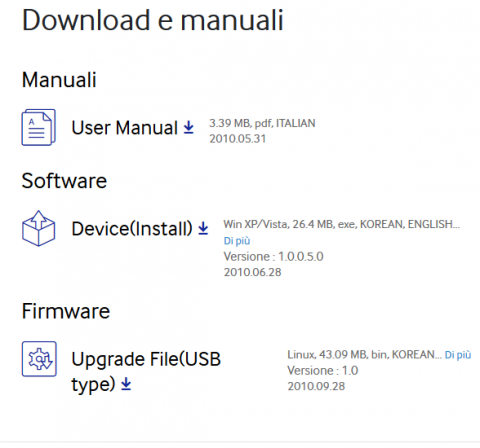
Task: Select the Software section heading
Action: point(64,181)
